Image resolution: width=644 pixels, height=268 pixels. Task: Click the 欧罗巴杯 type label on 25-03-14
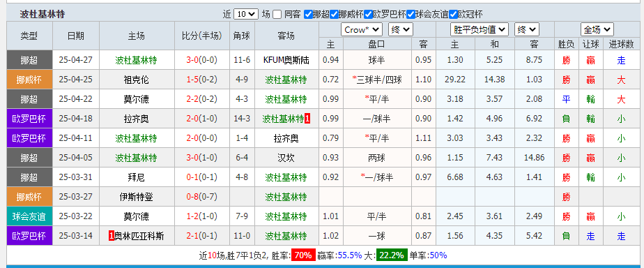[x=29, y=236]
